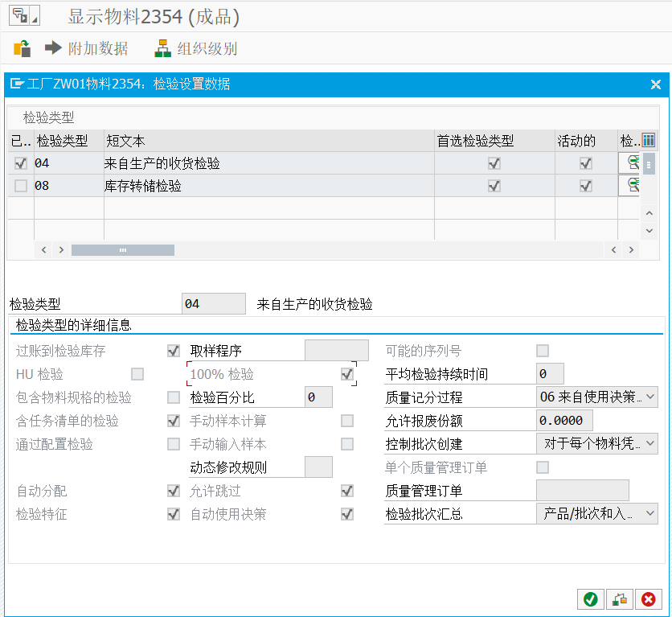Click 活动的 column header
Viewport: 672px width, 617px height.
click(586, 140)
